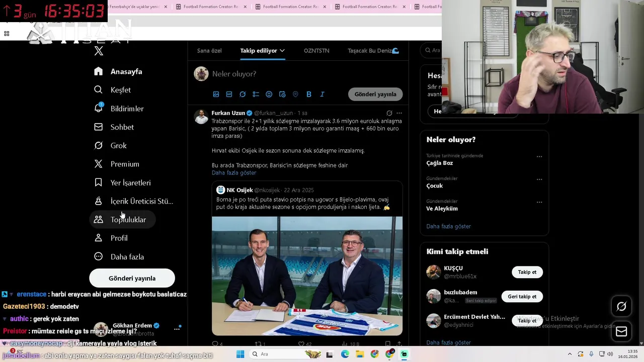Screen dimensions: 644x362
Task: Expand Daha fazla sidebar menu
Action: [x=119, y=257]
